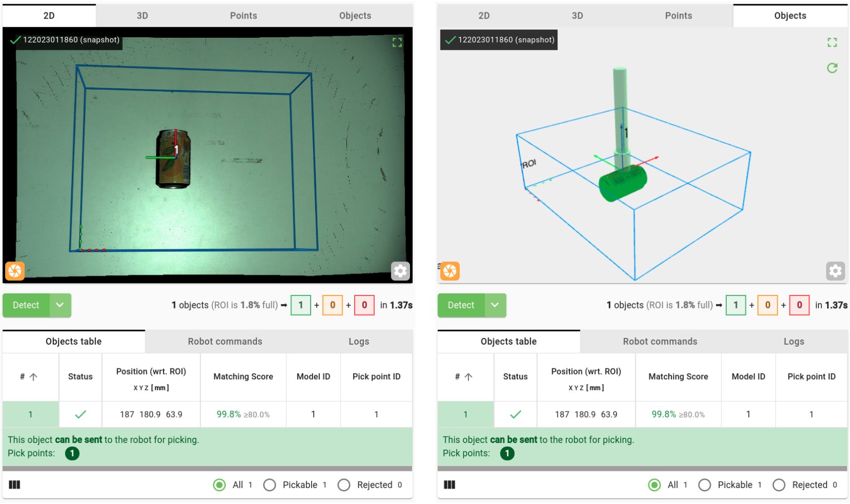Click the orange camera snapshot icon in right panel
The height and width of the screenshot is (504, 850).
click(450, 271)
